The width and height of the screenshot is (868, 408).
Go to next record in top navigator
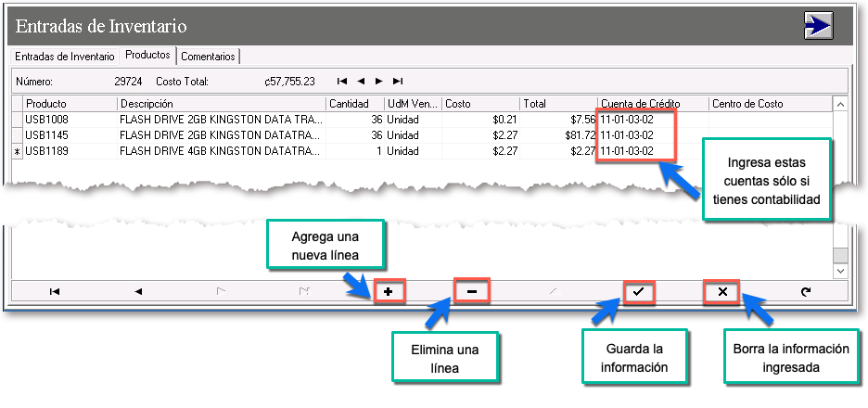click(379, 82)
